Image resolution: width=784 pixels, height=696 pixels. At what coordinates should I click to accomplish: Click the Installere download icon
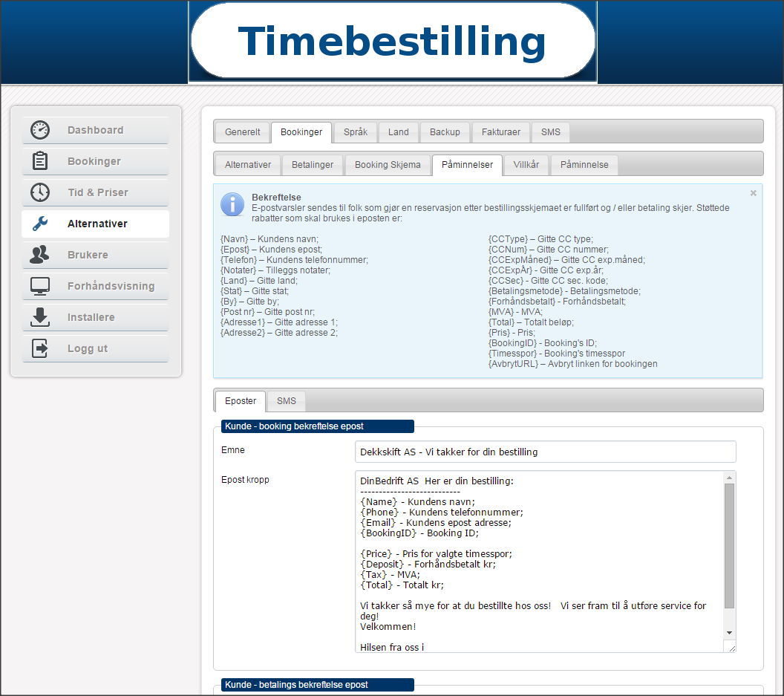(x=40, y=317)
